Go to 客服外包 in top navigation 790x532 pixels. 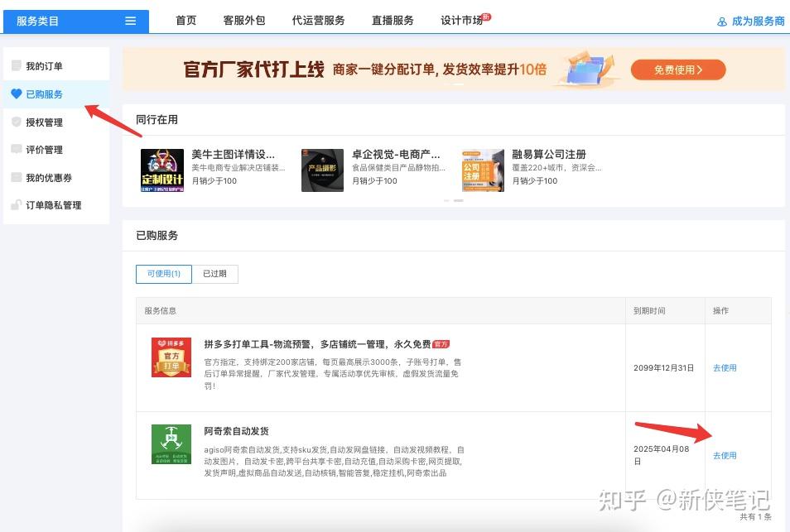(x=244, y=21)
